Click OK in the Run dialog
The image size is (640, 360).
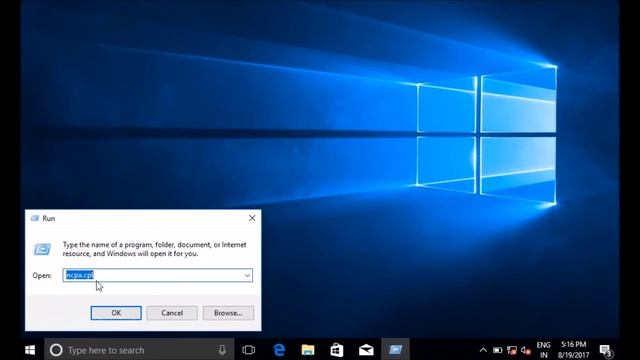tap(116, 313)
